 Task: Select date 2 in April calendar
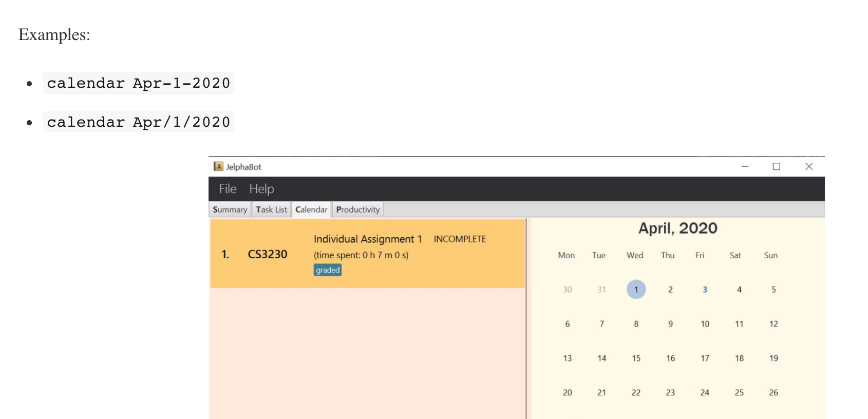[x=670, y=290]
